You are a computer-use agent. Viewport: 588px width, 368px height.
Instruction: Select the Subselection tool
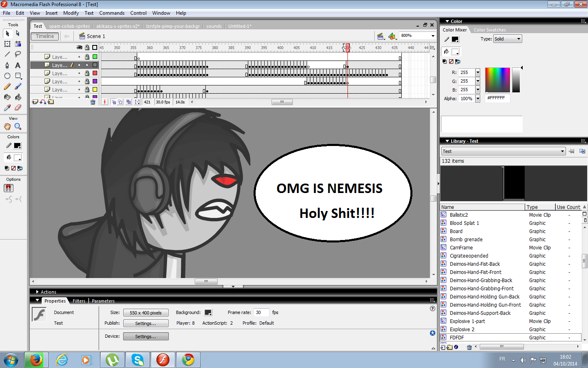pos(18,33)
